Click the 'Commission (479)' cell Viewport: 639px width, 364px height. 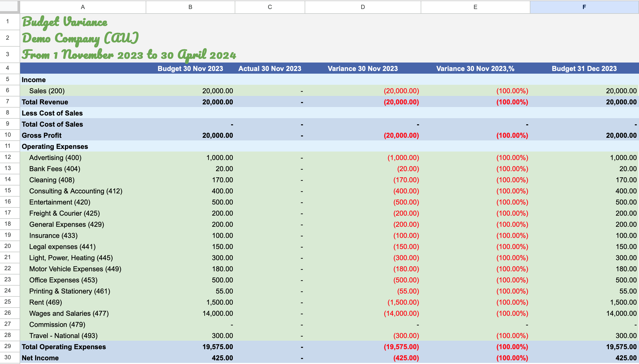(x=83, y=325)
